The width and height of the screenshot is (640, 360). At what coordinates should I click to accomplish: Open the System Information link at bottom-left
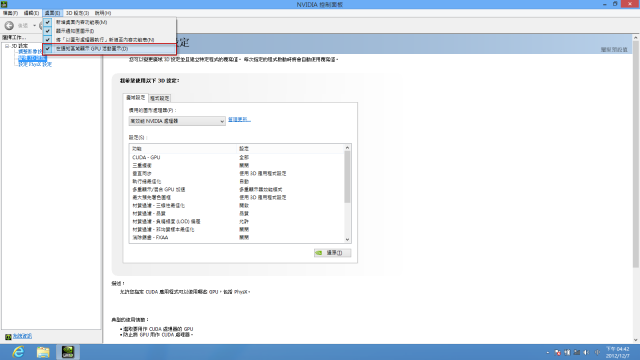coord(22,336)
